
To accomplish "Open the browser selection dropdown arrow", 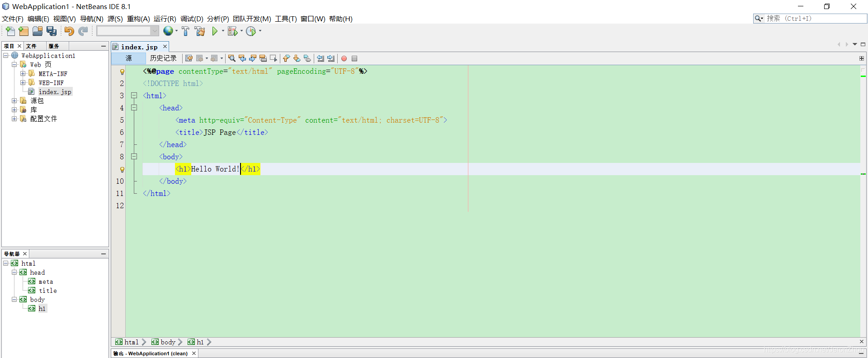I will point(176,31).
